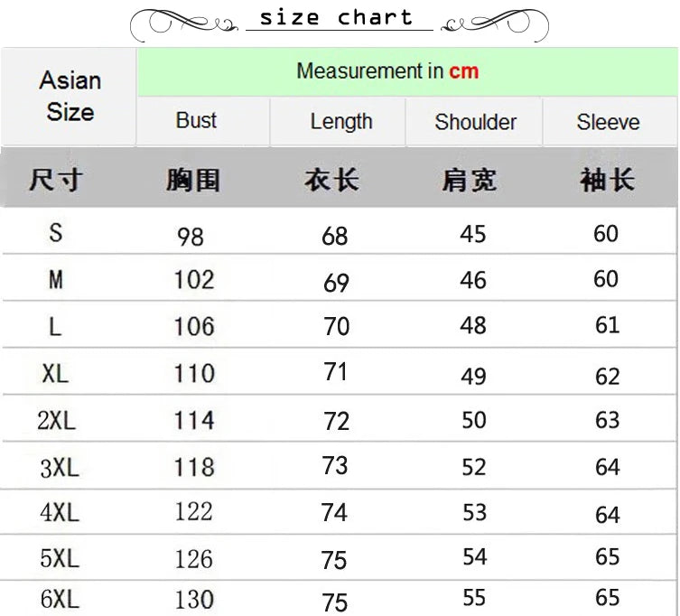This screenshot has height=616, width=680.
Task: Click the shoulder value 50 for size 2XL
Action: 473,420
